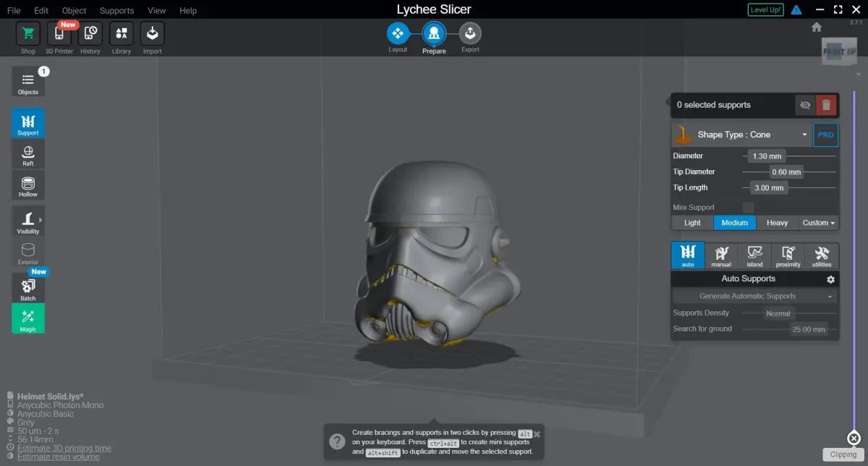
Task: Switch to the auto supports tab
Action: coord(688,255)
